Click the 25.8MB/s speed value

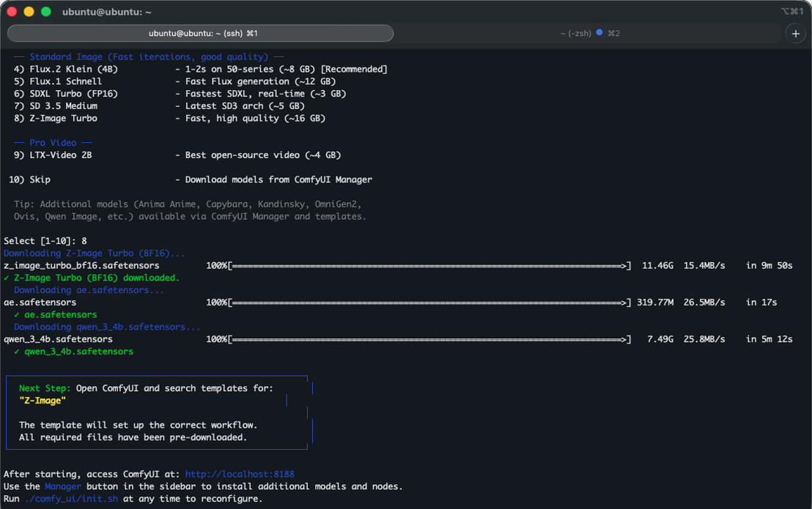[704, 339]
